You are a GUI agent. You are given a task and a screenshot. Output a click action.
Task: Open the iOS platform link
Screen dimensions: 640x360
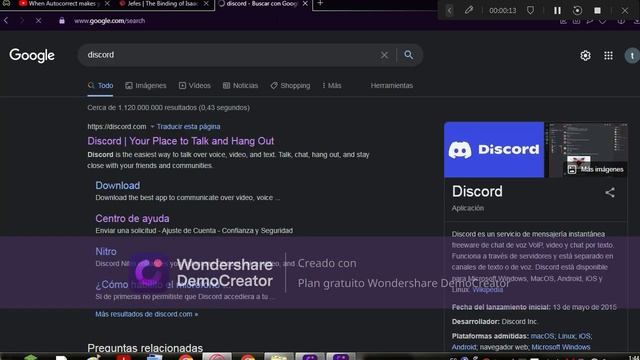pos(584,336)
